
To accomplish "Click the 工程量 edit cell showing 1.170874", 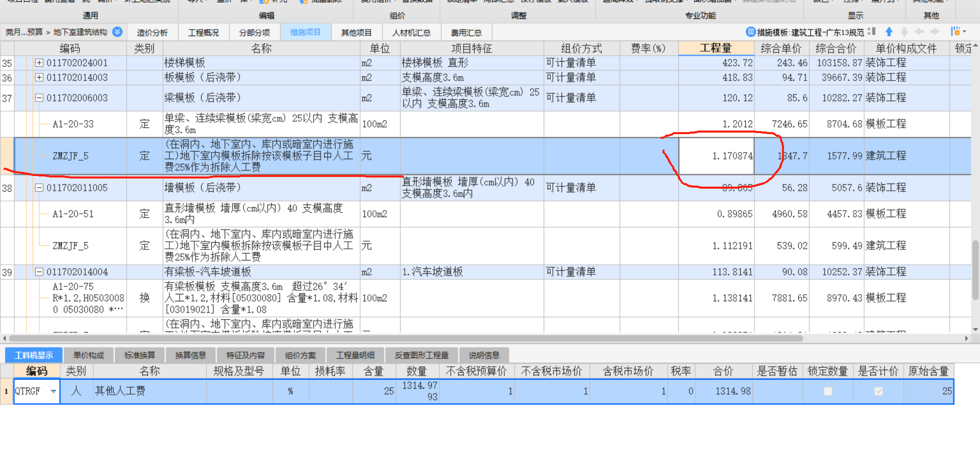I will pos(717,156).
